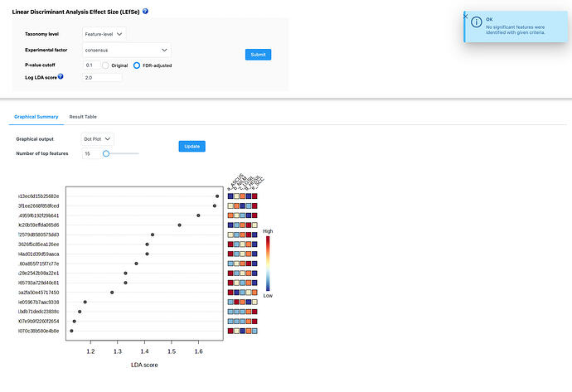Open the Graphical output Dot Plot dropdown
This screenshot has height=392, width=572.
98,139
